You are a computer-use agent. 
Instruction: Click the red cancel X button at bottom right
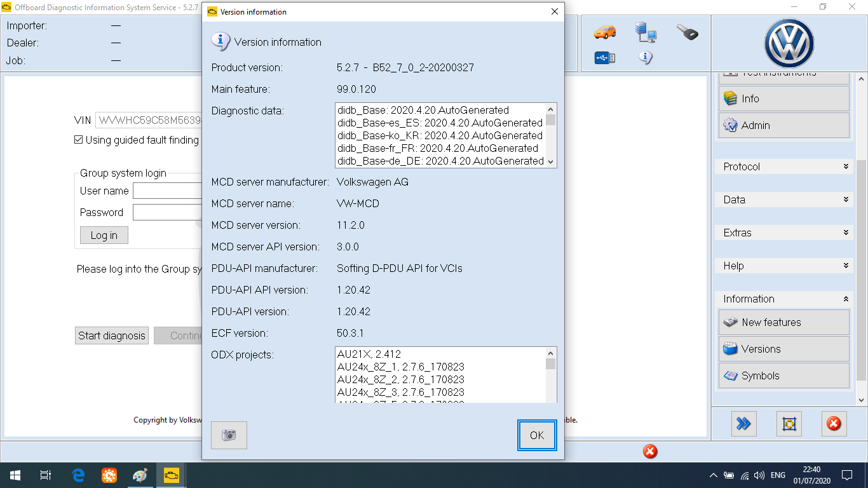(x=834, y=424)
